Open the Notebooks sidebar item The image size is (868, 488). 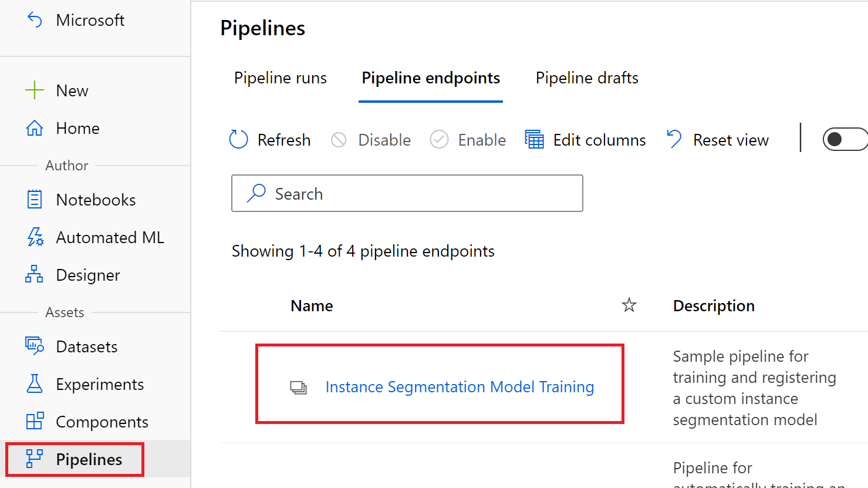[x=96, y=200]
